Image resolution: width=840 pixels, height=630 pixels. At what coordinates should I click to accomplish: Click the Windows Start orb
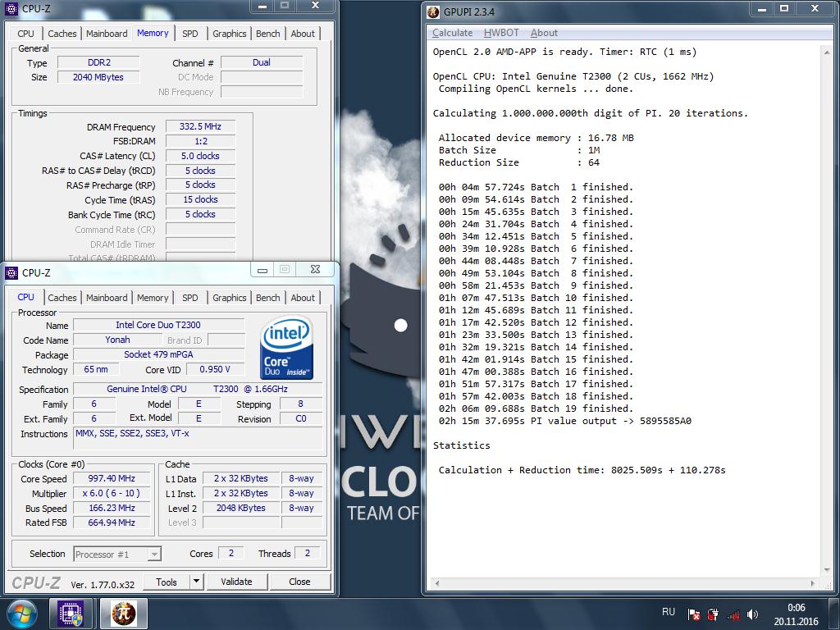click(22, 614)
